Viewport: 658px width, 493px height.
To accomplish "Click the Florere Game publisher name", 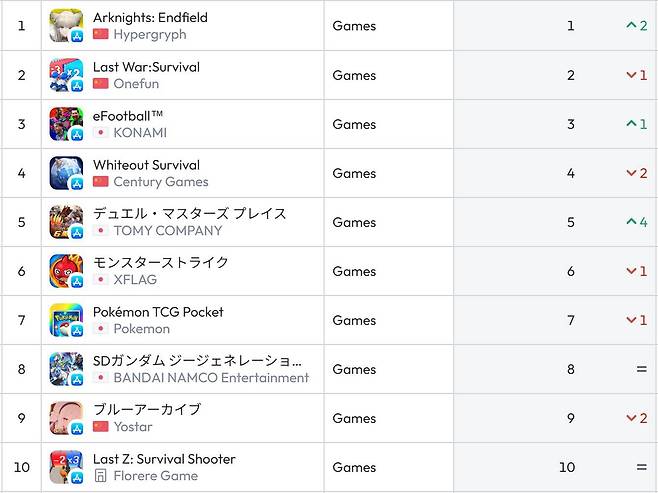I will pyautogui.click(x=155, y=475).
